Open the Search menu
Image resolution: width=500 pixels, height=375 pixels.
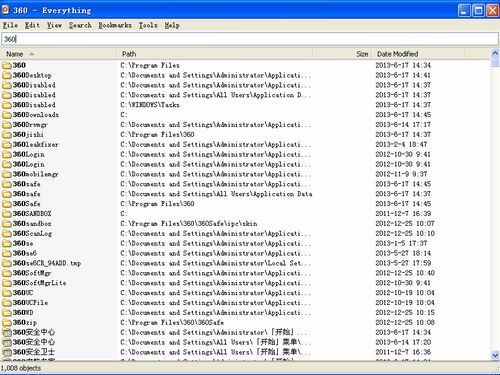click(80, 25)
